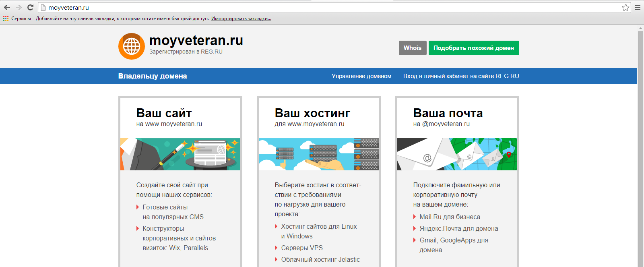Open the Ваш хостинг card heading

[x=312, y=113]
